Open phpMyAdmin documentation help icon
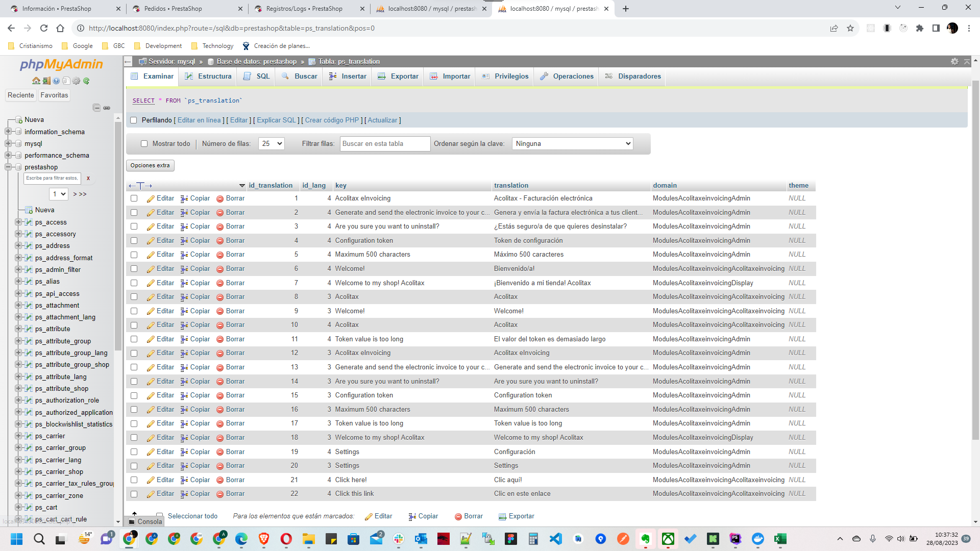 click(x=56, y=81)
